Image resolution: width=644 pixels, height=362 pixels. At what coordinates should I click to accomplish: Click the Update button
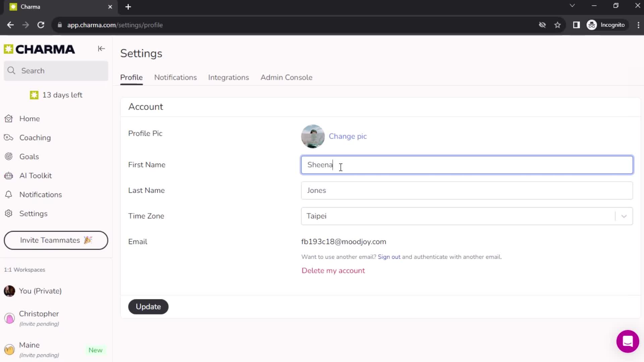click(148, 306)
